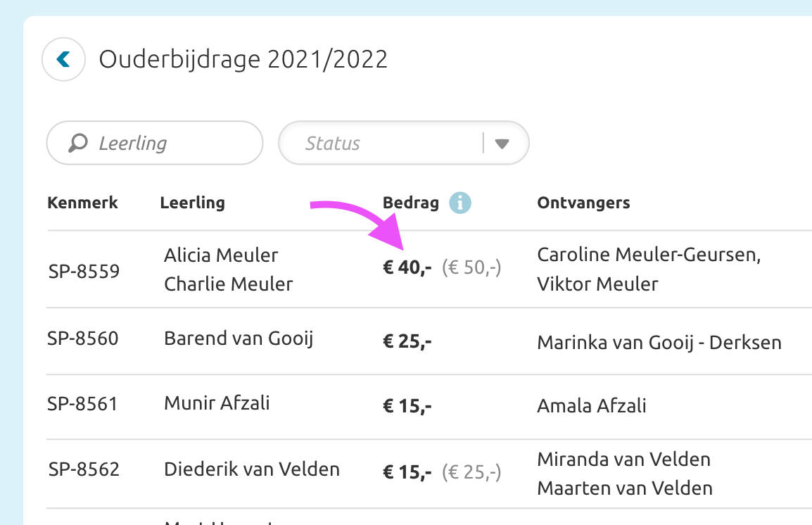Screen dimensions: 812x525
Task: Click student Barend van Gooij
Action: tap(239, 339)
